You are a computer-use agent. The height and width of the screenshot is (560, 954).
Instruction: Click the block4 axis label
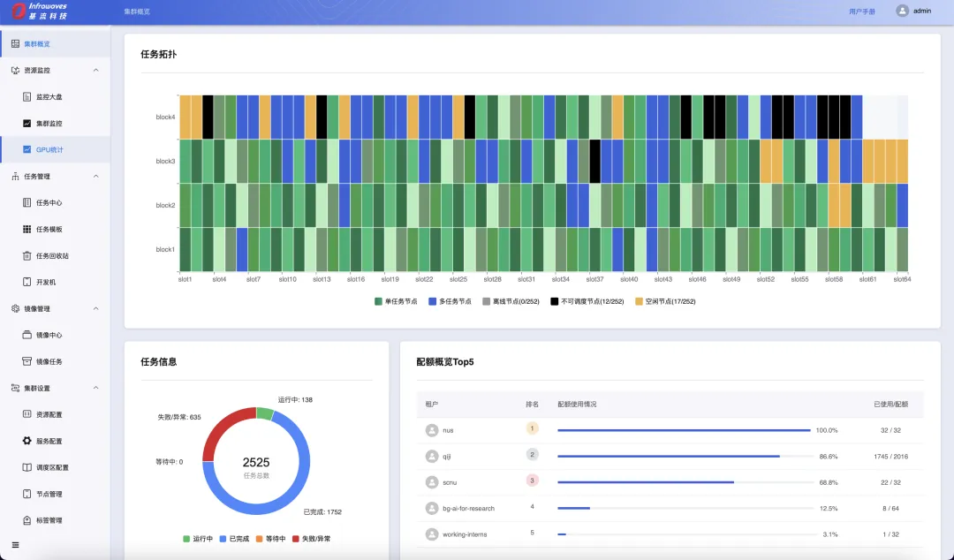pyautogui.click(x=165, y=117)
